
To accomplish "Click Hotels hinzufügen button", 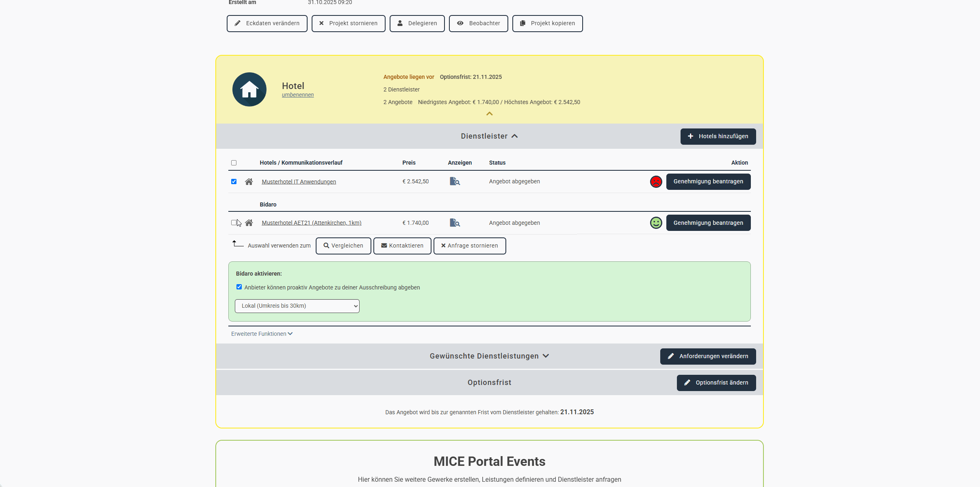I will (x=718, y=137).
